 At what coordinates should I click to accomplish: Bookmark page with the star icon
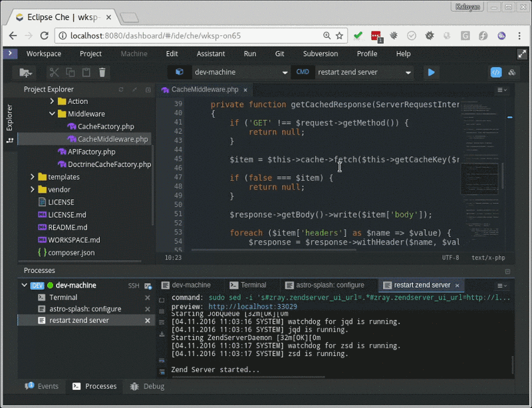339,35
